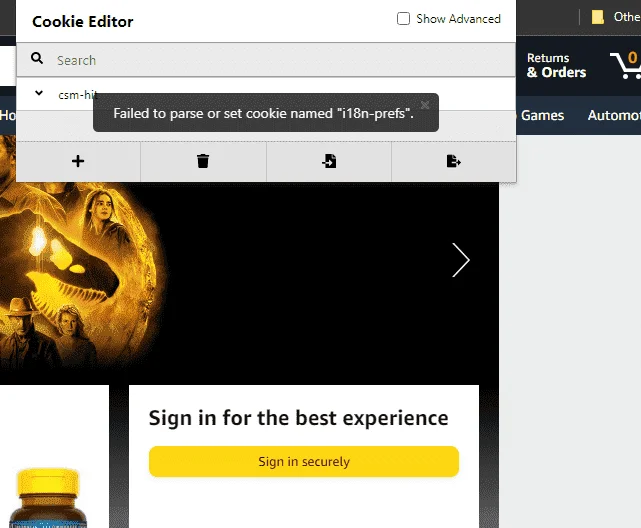Open Returns & Orders link
Image resolution: width=641 pixels, height=528 pixels.
[x=556, y=65]
